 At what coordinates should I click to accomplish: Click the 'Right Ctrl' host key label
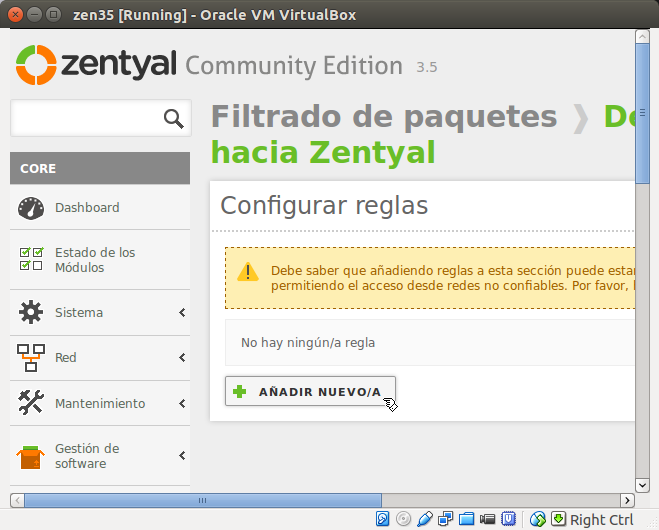point(601,520)
